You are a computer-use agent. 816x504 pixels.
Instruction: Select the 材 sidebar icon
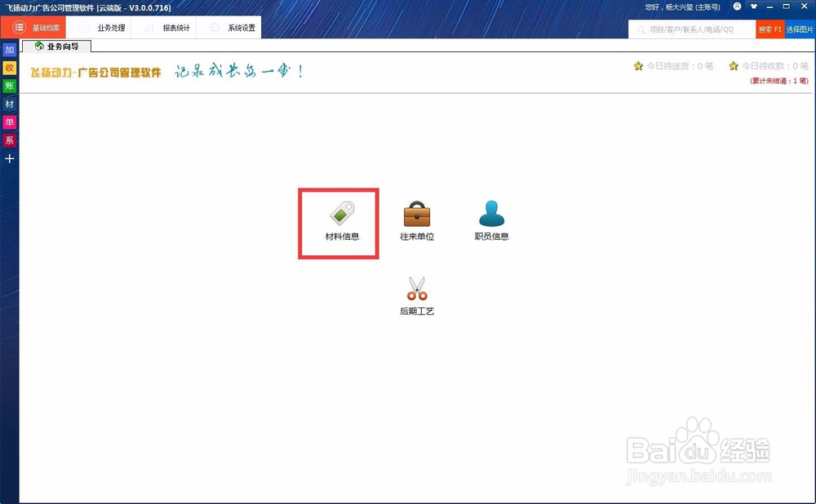tap(9, 104)
